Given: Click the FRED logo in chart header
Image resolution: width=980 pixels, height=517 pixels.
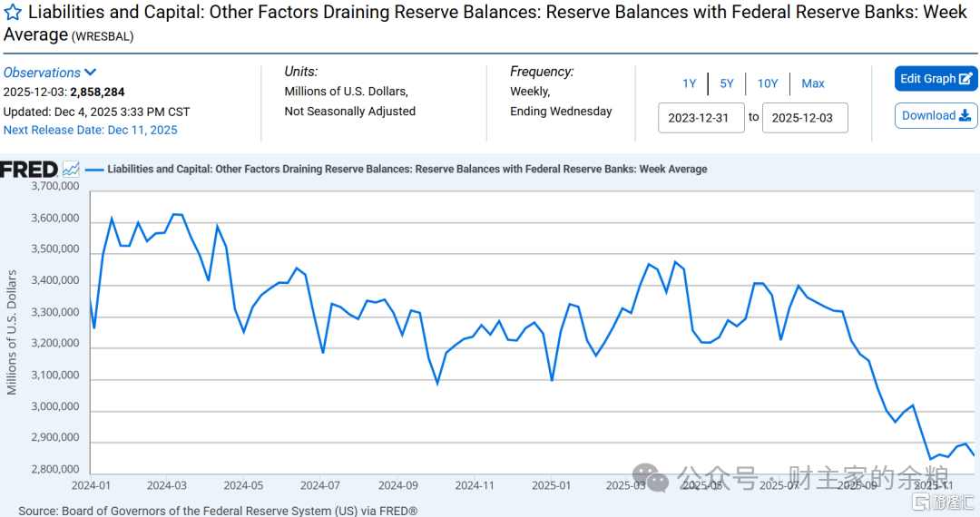Looking at the screenshot, I should (x=29, y=170).
